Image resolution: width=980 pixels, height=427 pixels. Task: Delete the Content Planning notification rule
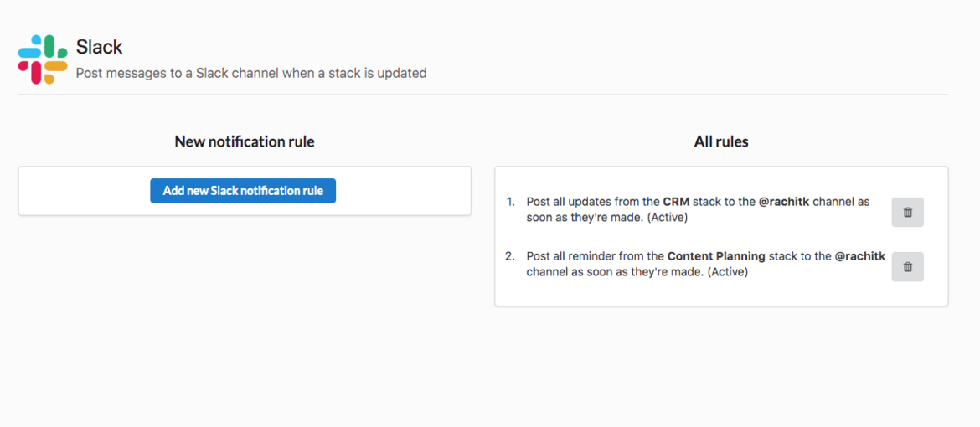click(907, 267)
